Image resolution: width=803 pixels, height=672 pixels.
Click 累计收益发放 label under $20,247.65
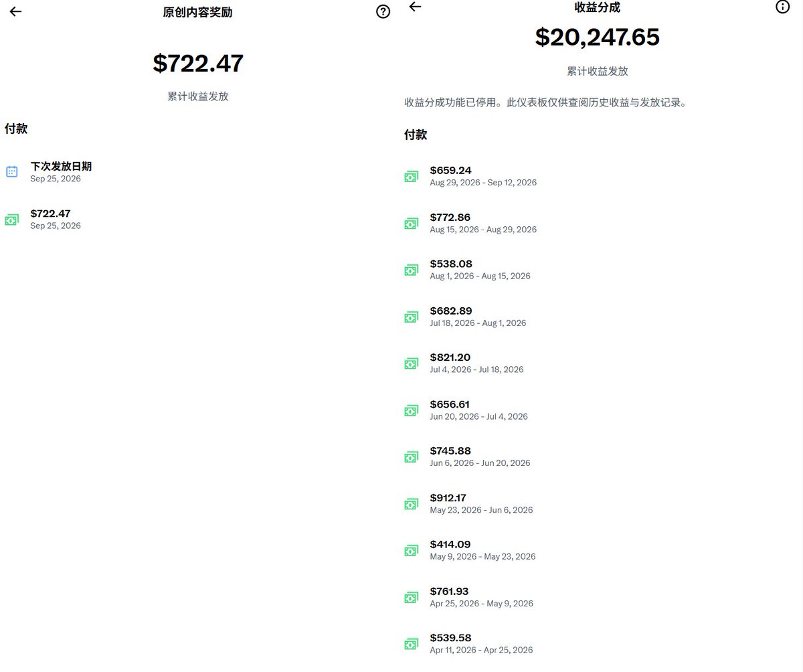(x=598, y=71)
